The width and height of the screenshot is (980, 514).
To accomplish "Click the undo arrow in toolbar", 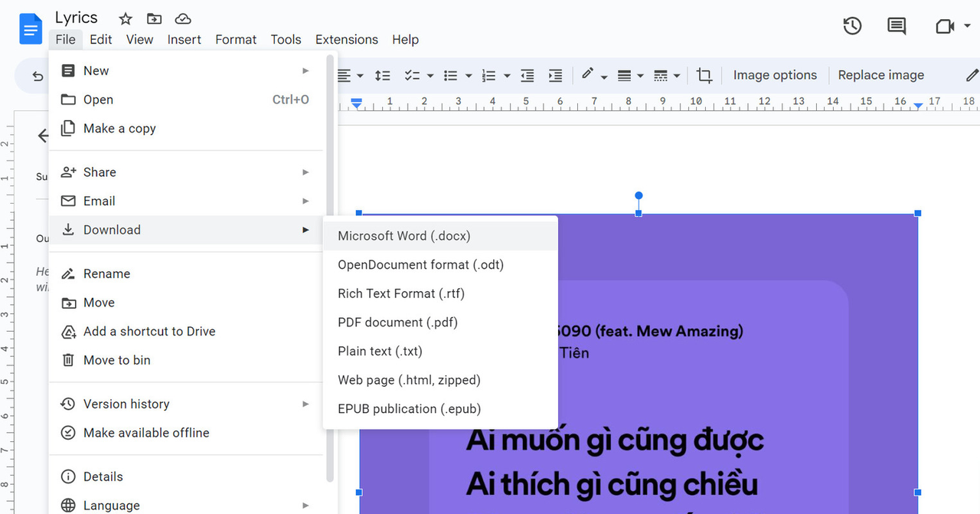I will pos(38,76).
